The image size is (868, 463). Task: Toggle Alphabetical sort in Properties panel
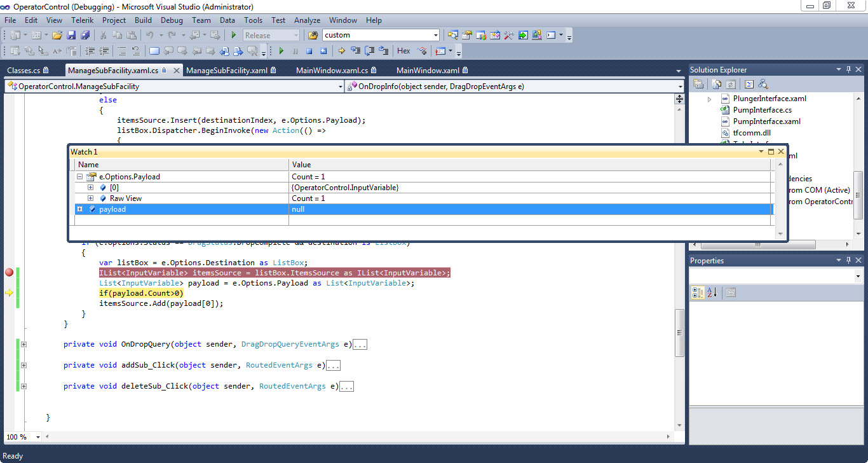click(712, 293)
